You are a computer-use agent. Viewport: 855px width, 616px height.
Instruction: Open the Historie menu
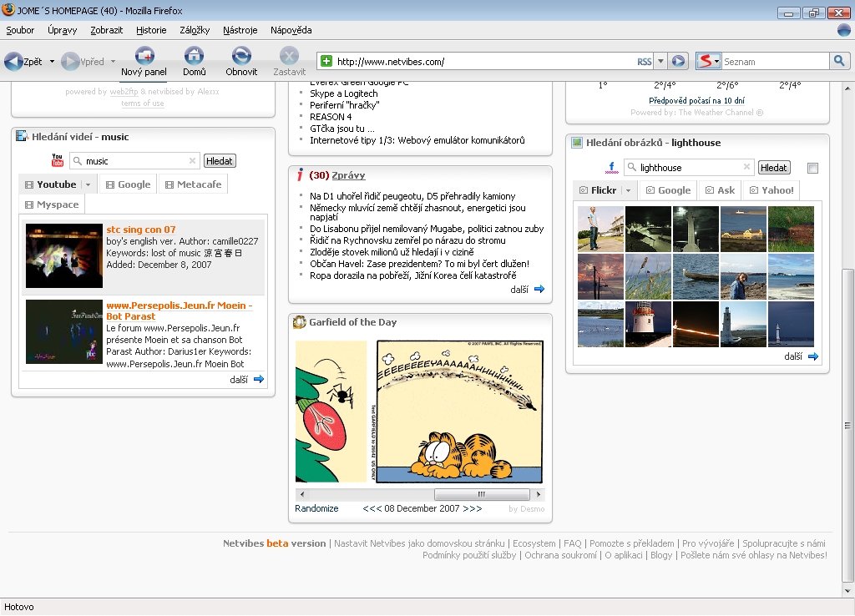(151, 30)
